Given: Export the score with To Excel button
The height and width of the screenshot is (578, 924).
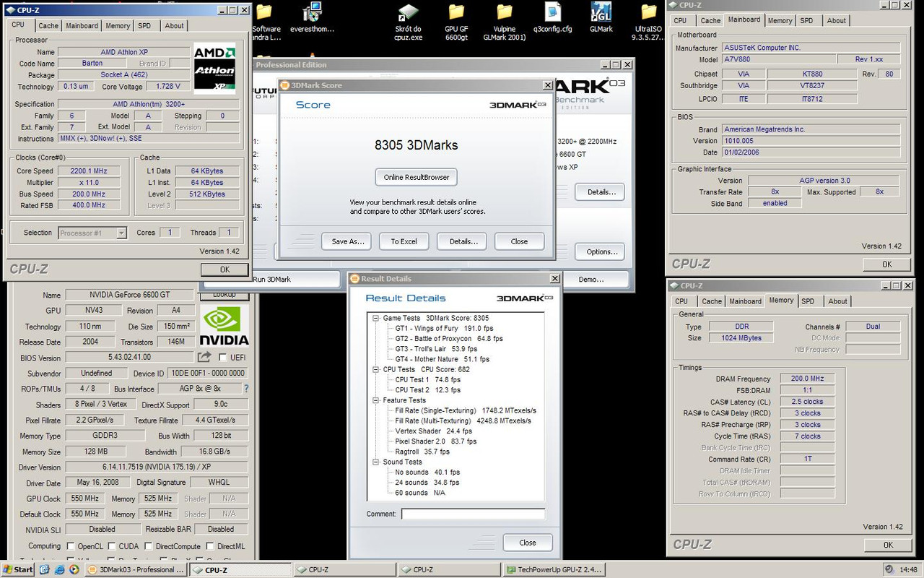Looking at the screenshot, I should pos(404,241).
